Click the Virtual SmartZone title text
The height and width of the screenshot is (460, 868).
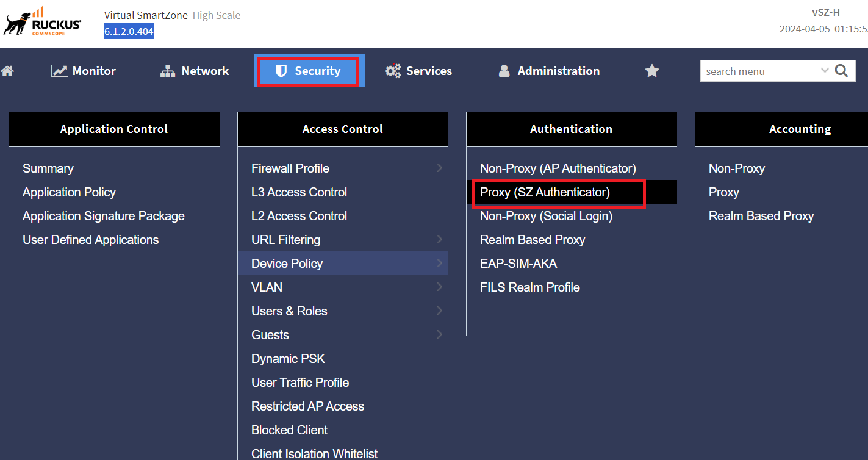pyautogui.click(x=146, y=15)
